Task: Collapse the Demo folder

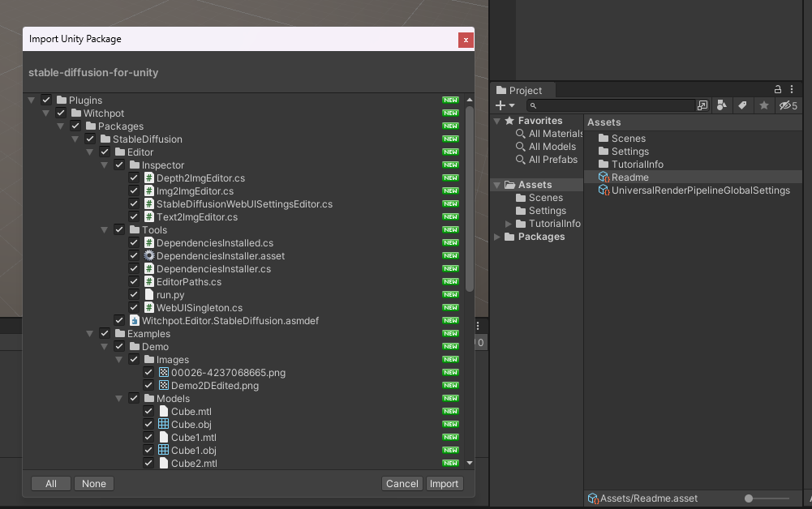Action: (x=104, y=347)
